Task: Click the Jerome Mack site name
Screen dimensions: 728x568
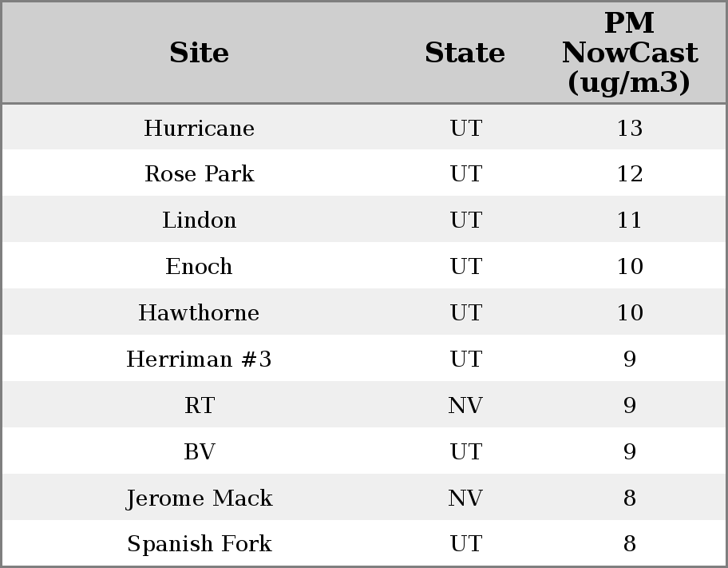Action: (x=199, y=498)
